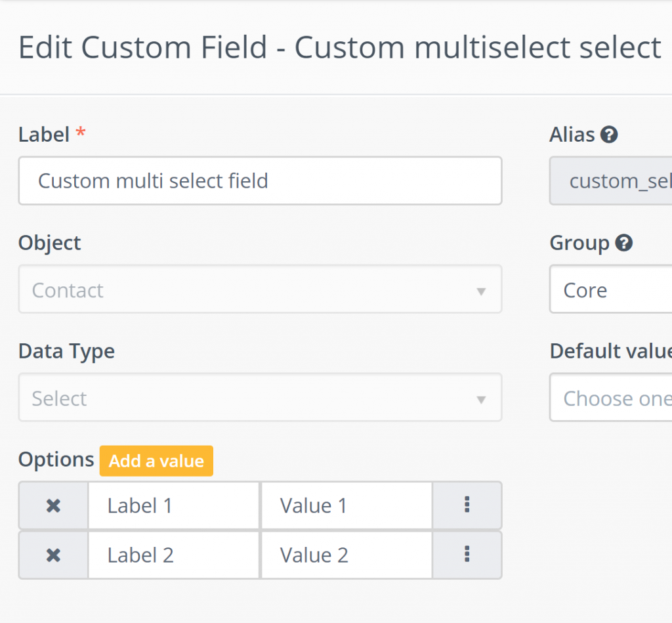The width and height of the screenshot is (672, 623).
Task: Click the 'Value 1' option input
Action: (x=346, y=505)
